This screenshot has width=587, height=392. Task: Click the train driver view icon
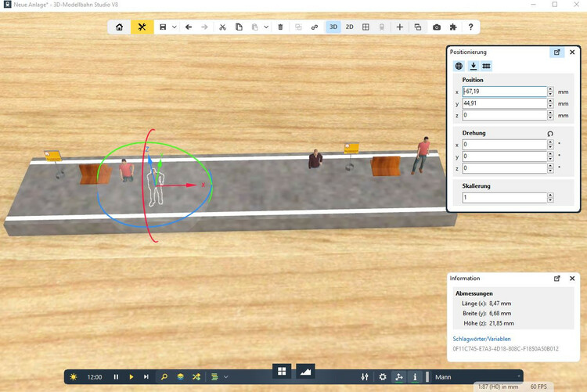(382, 27)
